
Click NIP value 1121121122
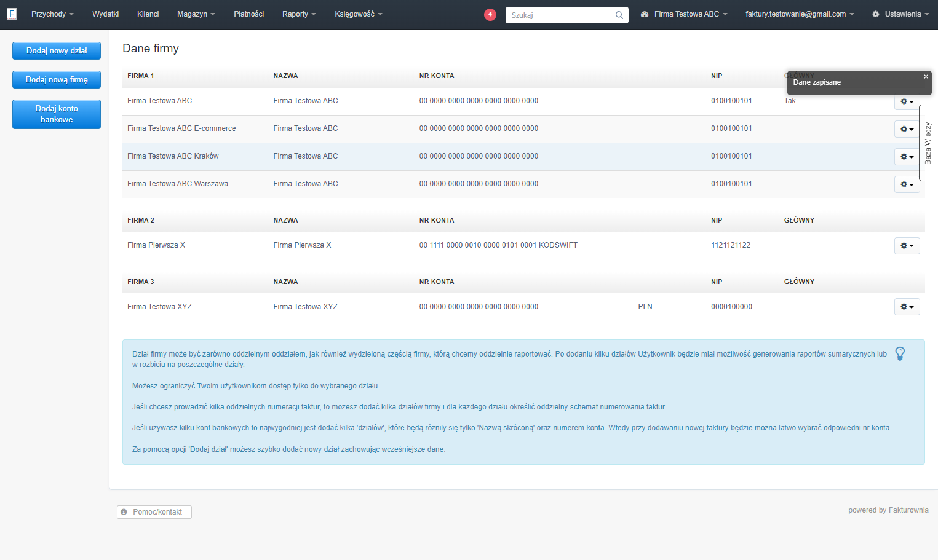pyautogui.click(x=731, y=245)
